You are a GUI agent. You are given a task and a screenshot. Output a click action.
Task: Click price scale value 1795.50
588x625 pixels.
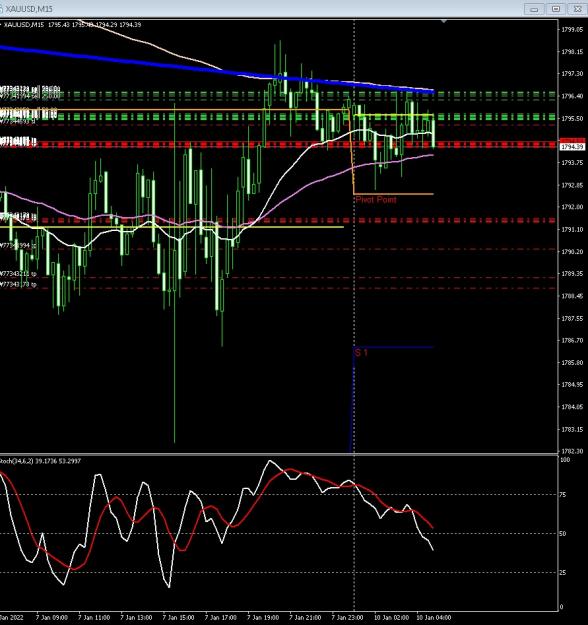click(572, 119)
